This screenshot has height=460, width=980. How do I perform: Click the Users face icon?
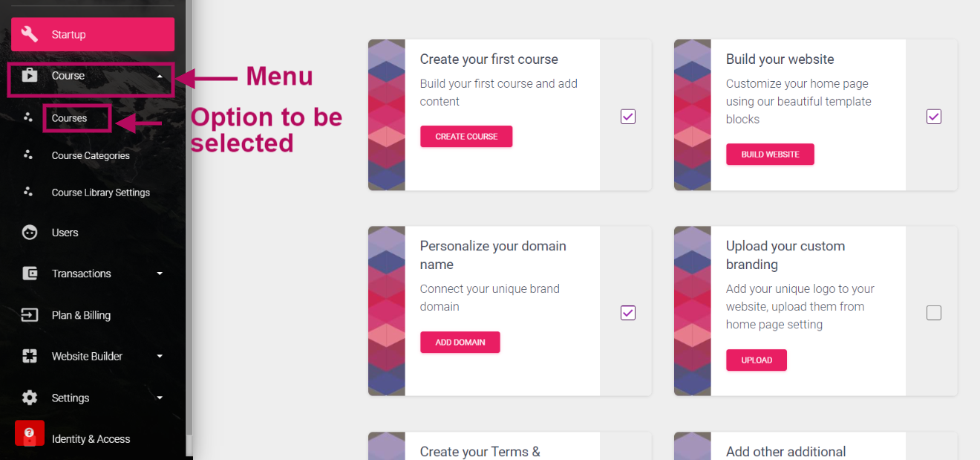[x=30, y=233]
